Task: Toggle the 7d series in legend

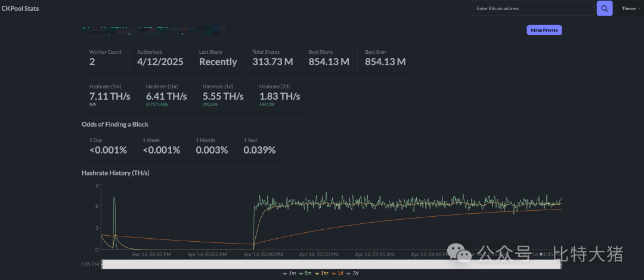Action: (x=352, y=273)
